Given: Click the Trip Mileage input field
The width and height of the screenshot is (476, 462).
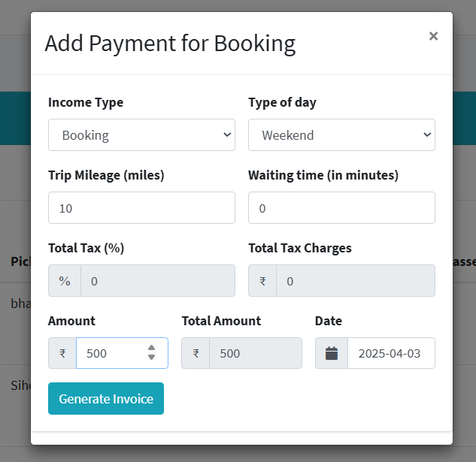Looking at the screenshot, I should coord(141,208).
